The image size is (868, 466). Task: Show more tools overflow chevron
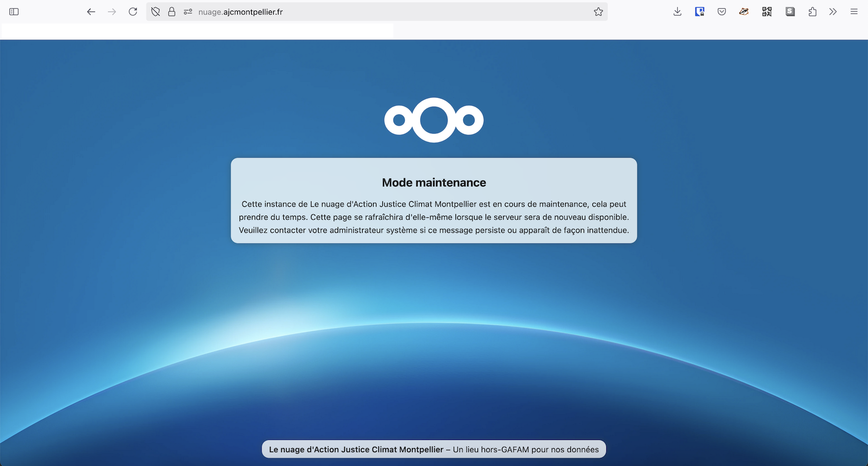click(833, 12)
